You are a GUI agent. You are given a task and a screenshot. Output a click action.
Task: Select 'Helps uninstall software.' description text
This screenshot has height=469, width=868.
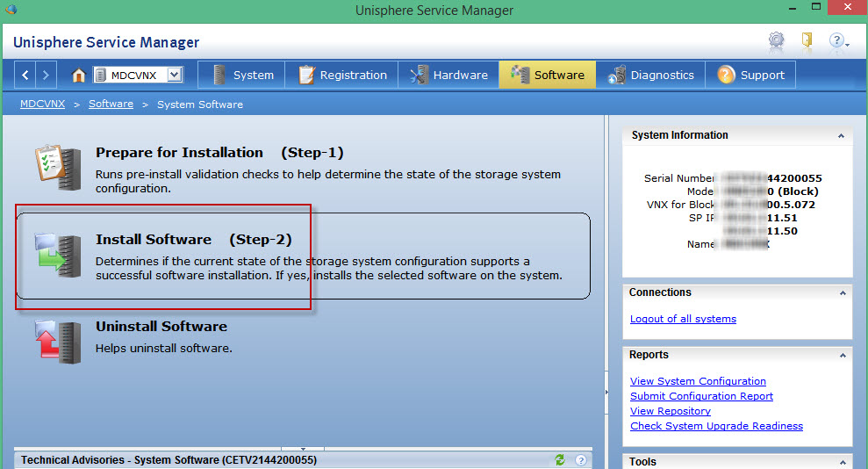pos(164,349)
